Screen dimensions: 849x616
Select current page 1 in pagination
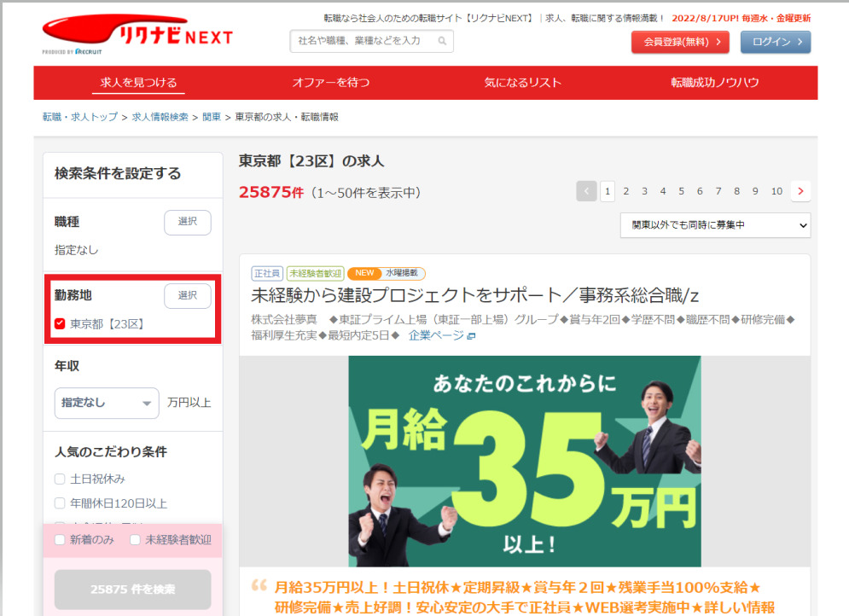click(x=608, y=191)
